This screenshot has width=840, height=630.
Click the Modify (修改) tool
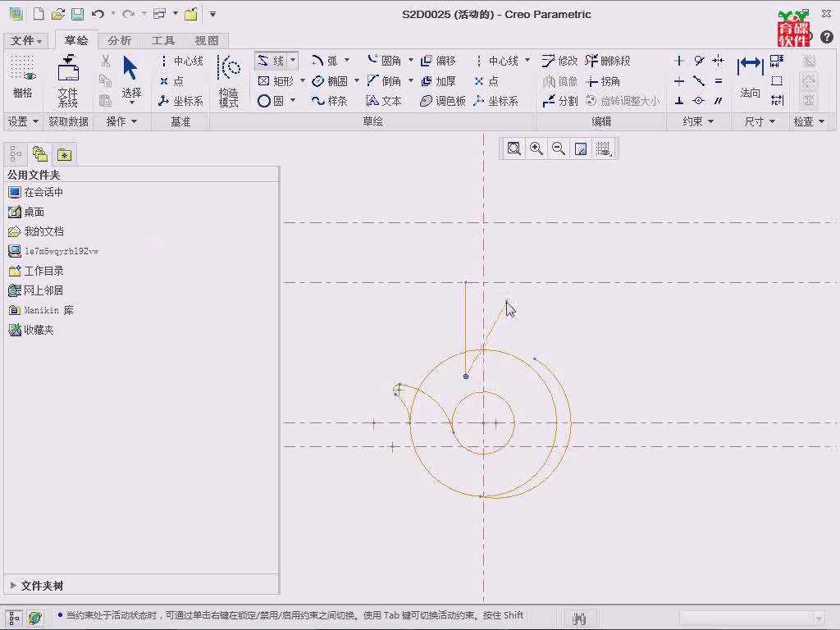(x=559, y=61)
